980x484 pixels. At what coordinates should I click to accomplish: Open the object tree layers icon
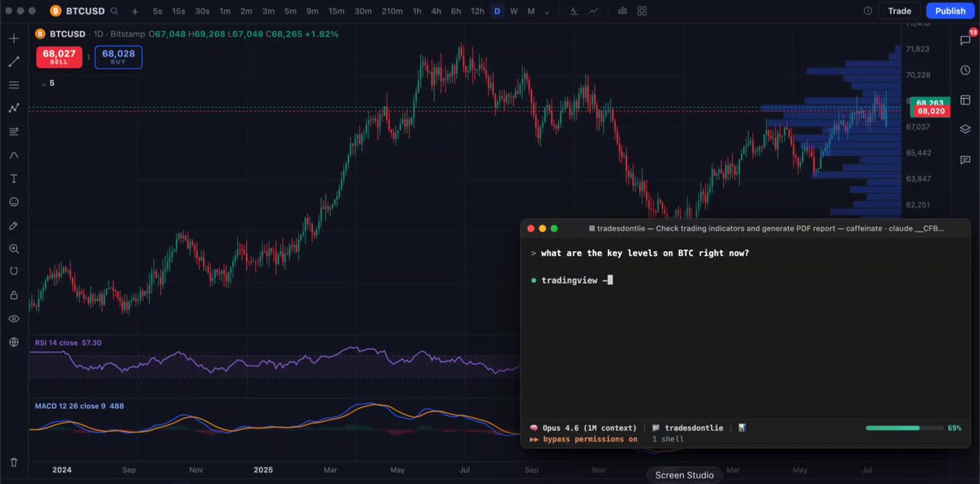(965, 129)
